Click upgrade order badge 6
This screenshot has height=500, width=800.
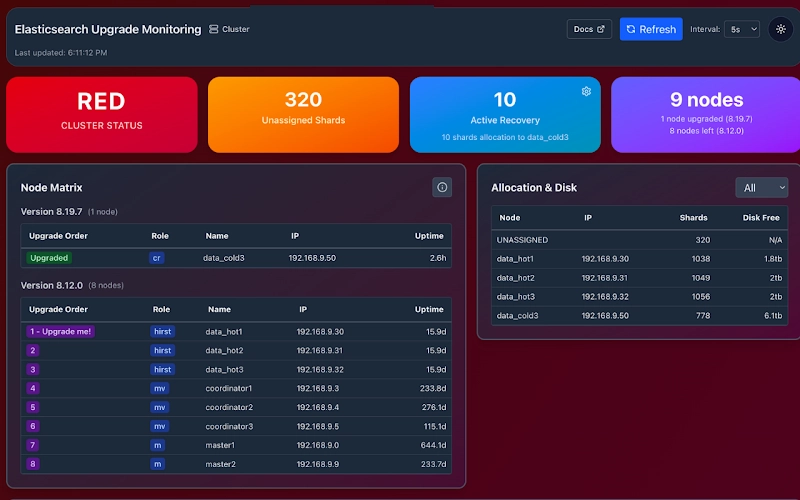(x=33, y=426)
